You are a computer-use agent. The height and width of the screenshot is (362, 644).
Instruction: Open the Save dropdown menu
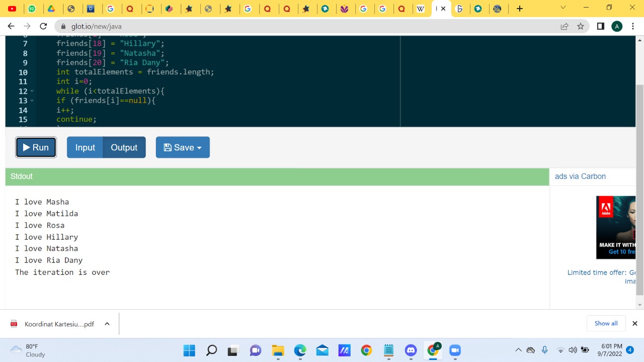click(x=183, y=147)
